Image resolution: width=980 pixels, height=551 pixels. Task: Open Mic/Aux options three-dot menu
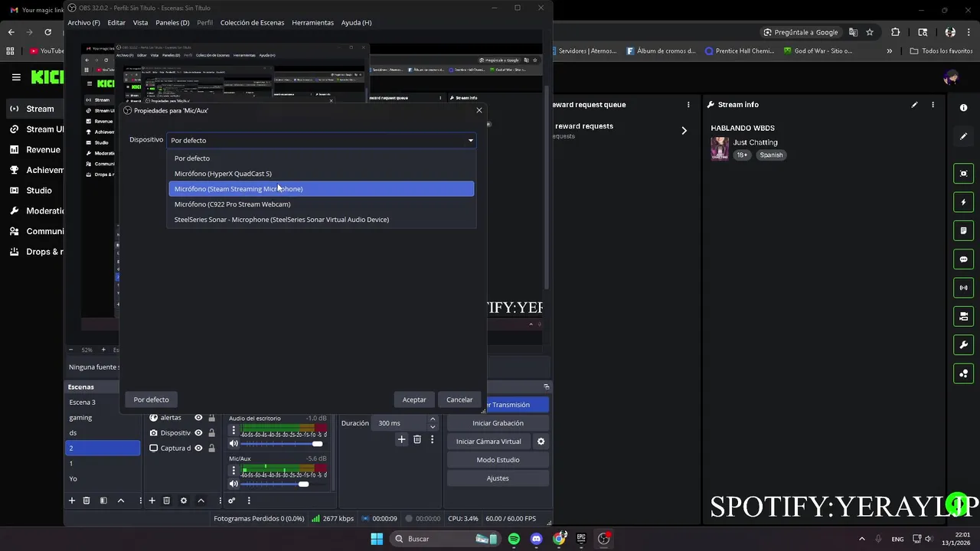tap(234, 470)
